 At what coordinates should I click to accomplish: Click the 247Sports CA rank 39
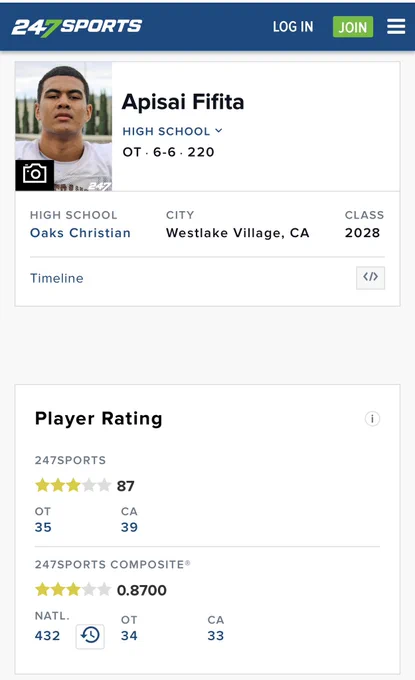tap(129, 527)
